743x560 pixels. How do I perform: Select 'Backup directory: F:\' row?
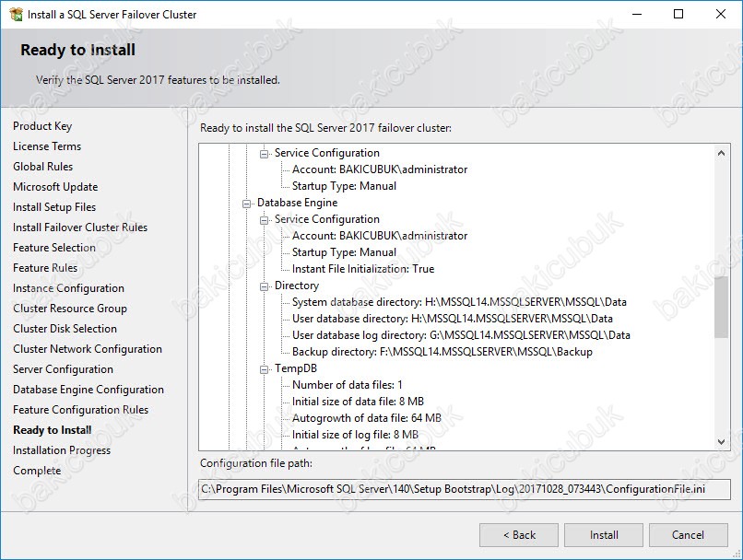coord(442,352)
